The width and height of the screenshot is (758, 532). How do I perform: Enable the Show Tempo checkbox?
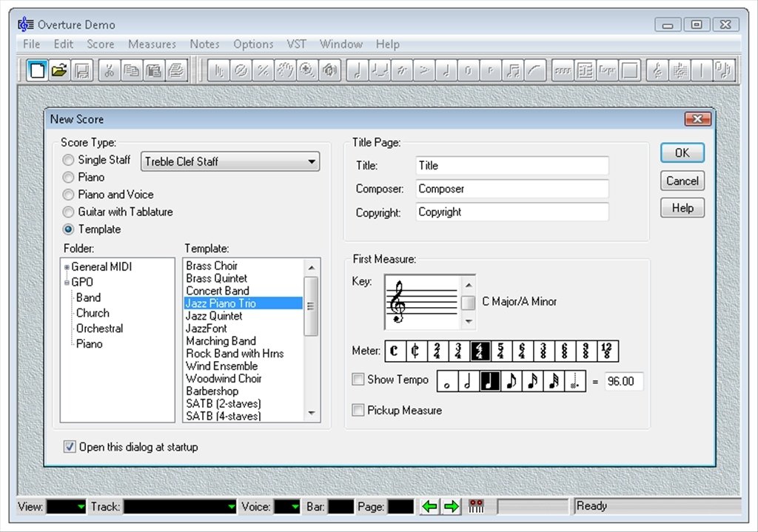[x=358, y=380]
